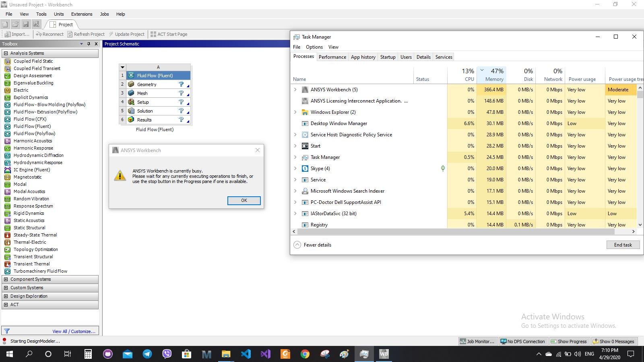Select Eigenvalue Buckling system
The image size is (644, 362).
click(x=33, y=83)
